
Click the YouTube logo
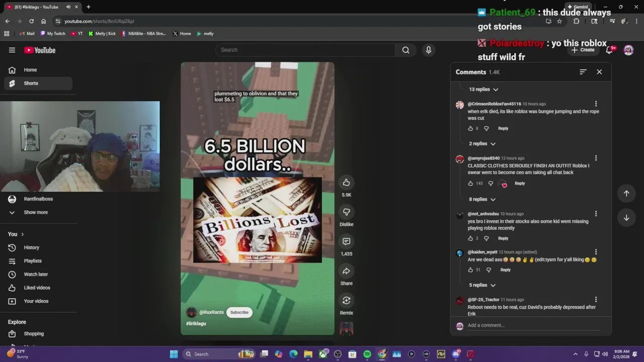pos(40,50)
